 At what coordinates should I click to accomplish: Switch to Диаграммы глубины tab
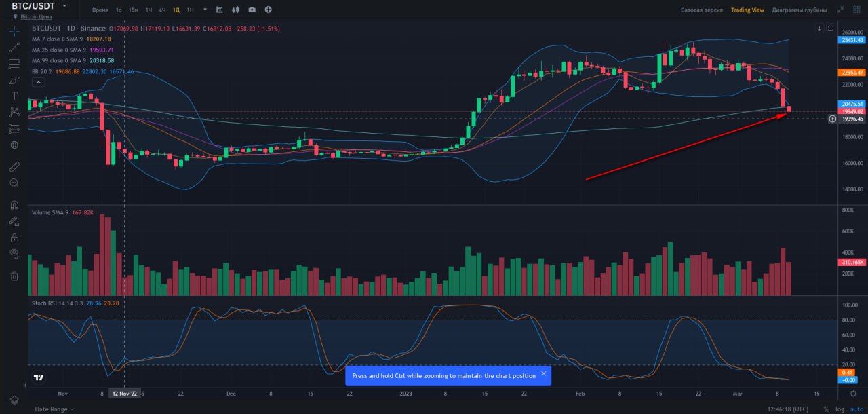coord(800,10)
